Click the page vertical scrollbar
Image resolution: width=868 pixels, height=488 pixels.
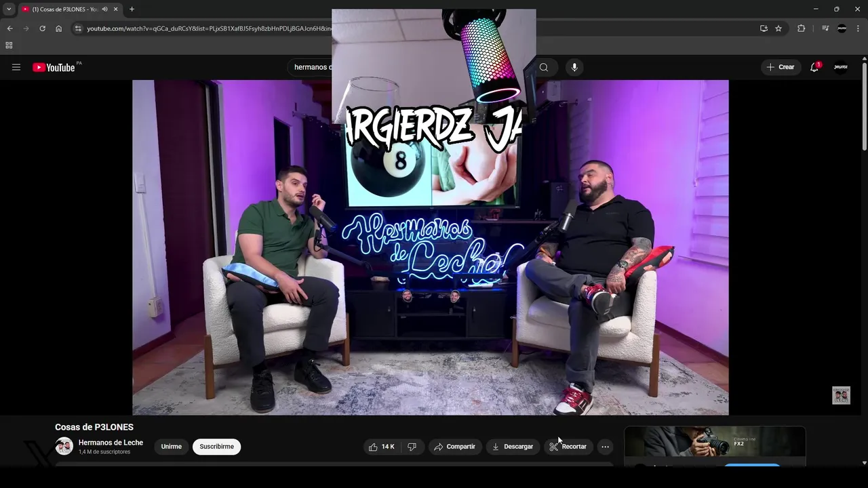pyautogui.click(x=864, y=108)
